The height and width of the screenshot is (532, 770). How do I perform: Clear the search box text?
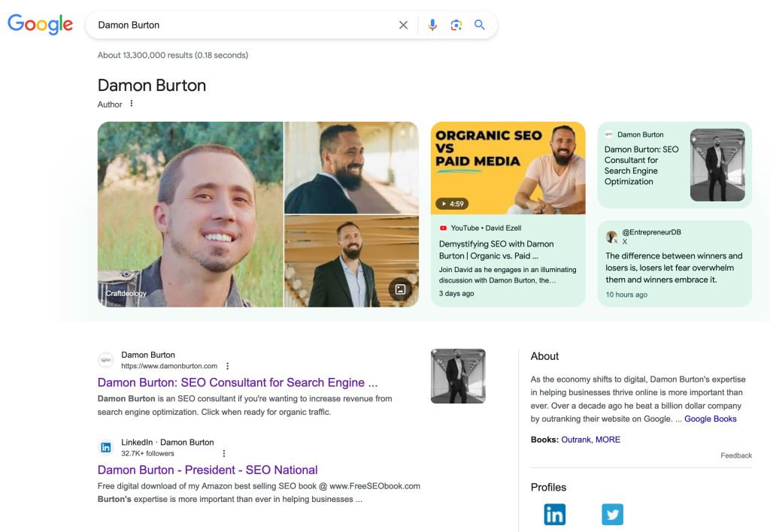[403, 25]
